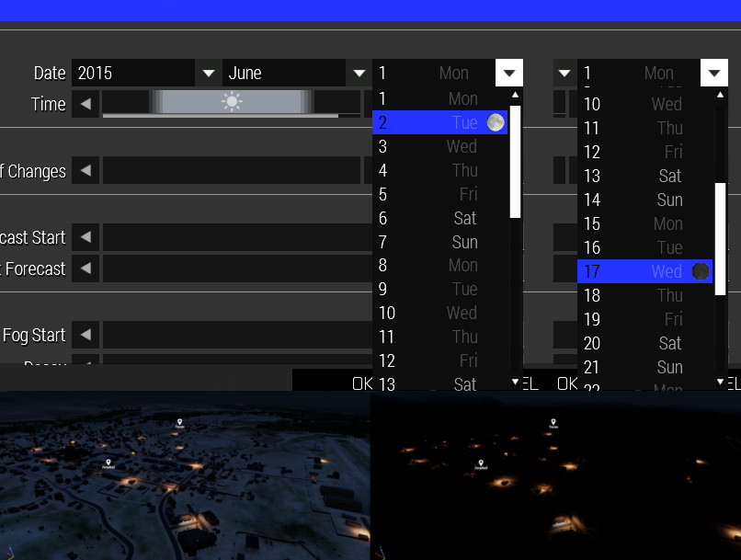Click the brighter moonlit night town preview
The height and width of the screenshot is (560, 741).
tap(185, 475)
